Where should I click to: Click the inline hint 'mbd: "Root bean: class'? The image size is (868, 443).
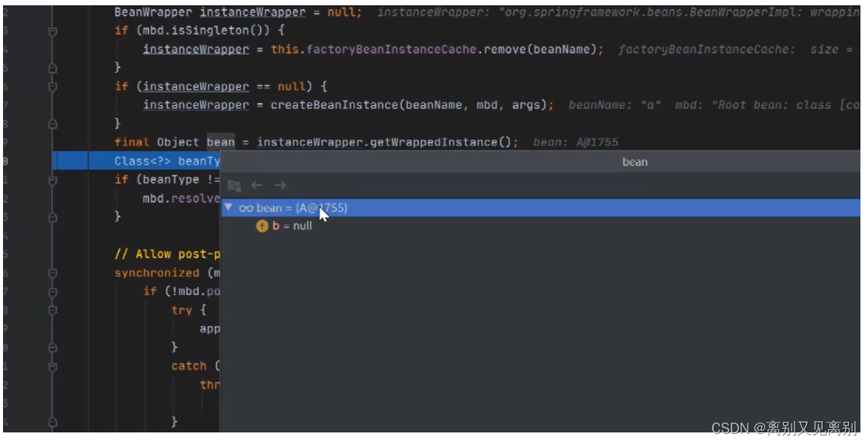(x=753, y=105)
